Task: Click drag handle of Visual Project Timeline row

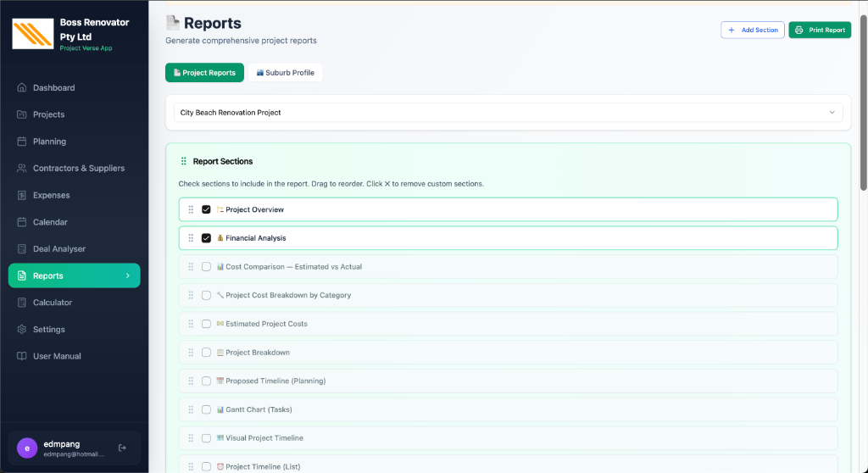Action: point(191,438)
